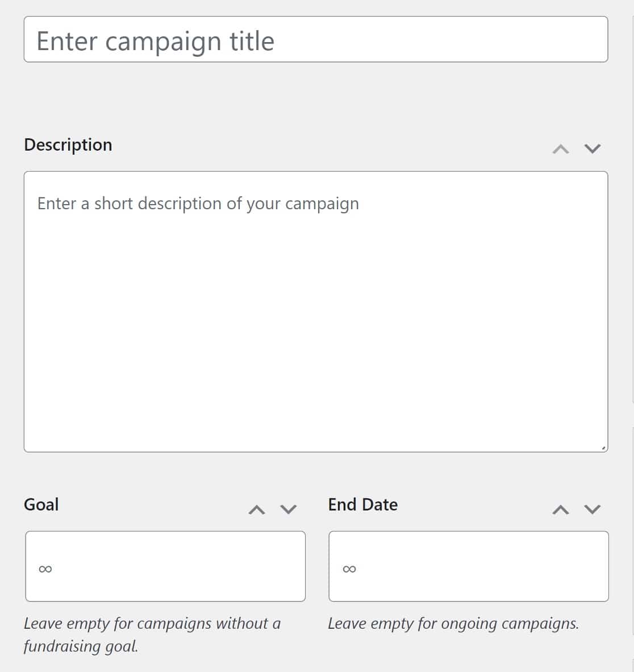
Task: Move the End Date panel down
Action: pyautogui.click(x=593, y=509)
